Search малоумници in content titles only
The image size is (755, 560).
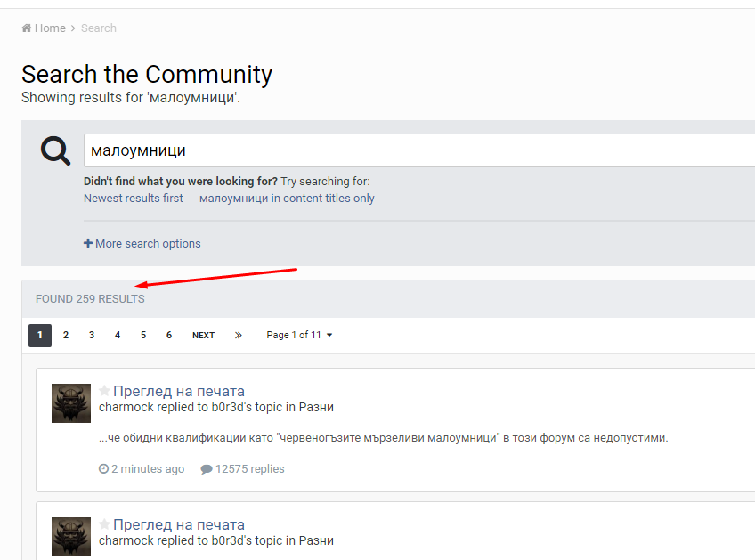(x=287, y=199)
